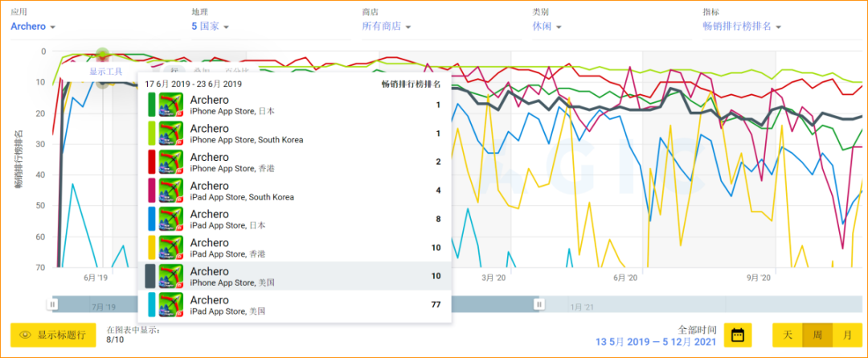Viewport: 868px width, 358px height.
Task: Open the 休闲 category dropdown
Action: (x=547, y=27)
